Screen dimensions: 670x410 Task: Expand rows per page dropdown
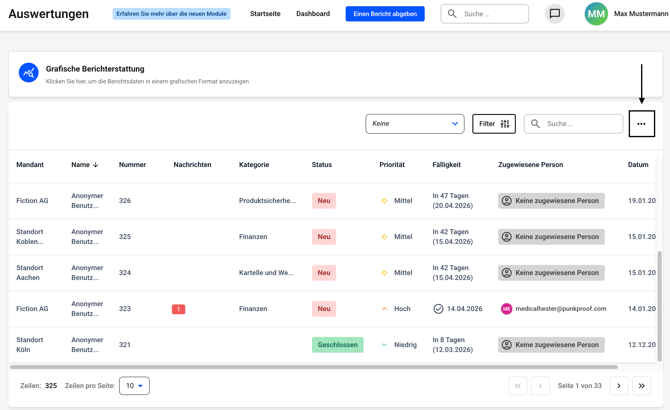click(134, 385)
